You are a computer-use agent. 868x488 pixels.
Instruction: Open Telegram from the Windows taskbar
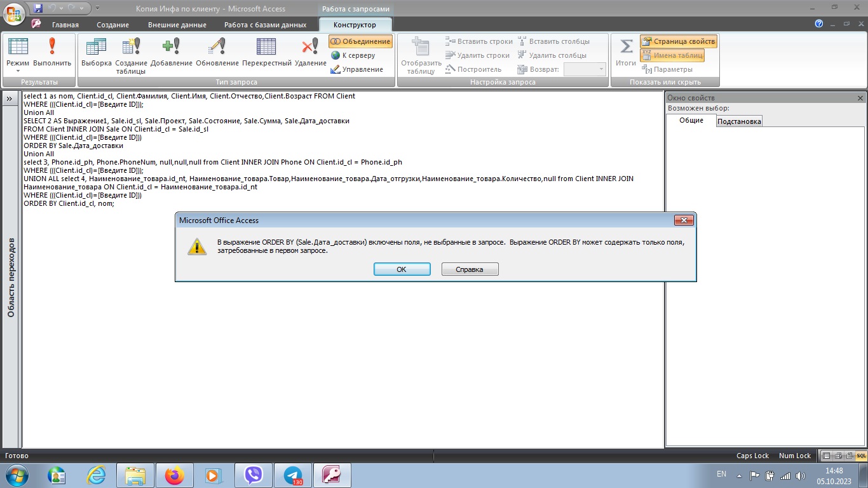[293, 475]
